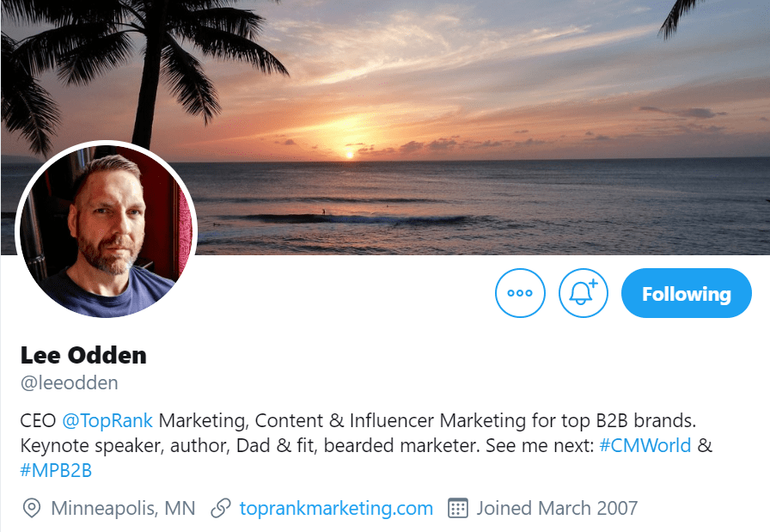Toggle the Following button
This screenshot has height=532, width=770.
pyautogui.click(x=687, y=293)
